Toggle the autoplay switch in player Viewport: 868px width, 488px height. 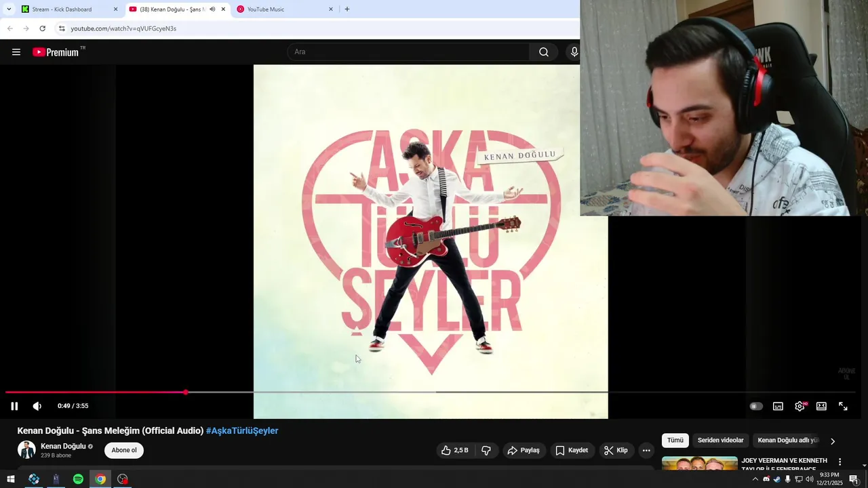tap(756, 406)
